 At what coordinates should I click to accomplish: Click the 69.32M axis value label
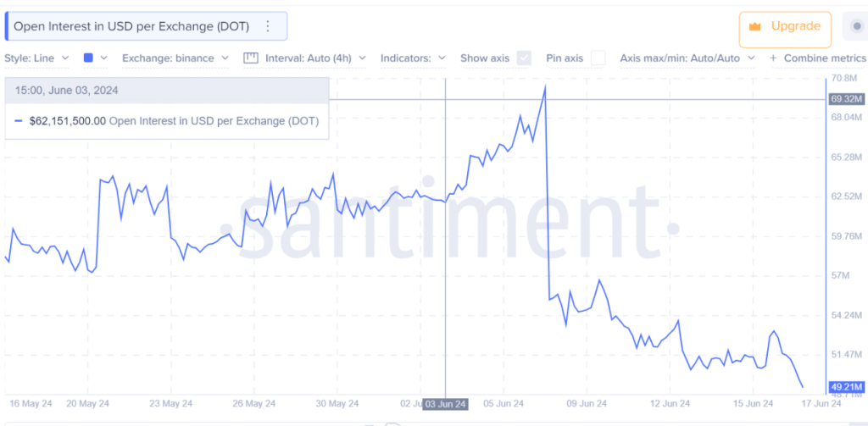(x=847, y=100)
